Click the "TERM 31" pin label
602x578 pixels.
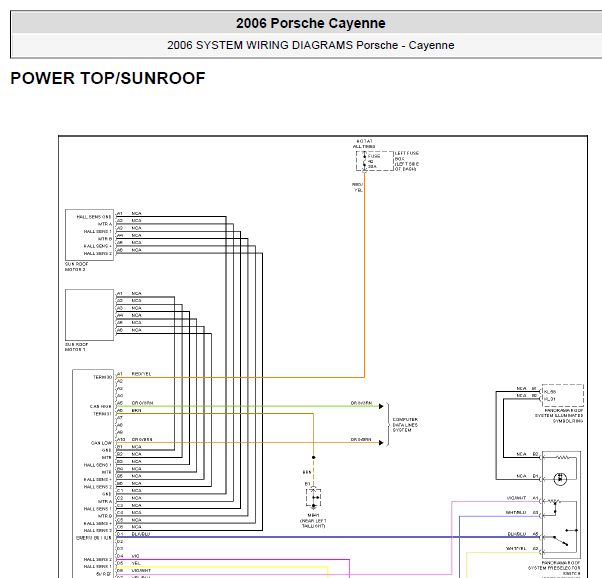tap(103, 414)
